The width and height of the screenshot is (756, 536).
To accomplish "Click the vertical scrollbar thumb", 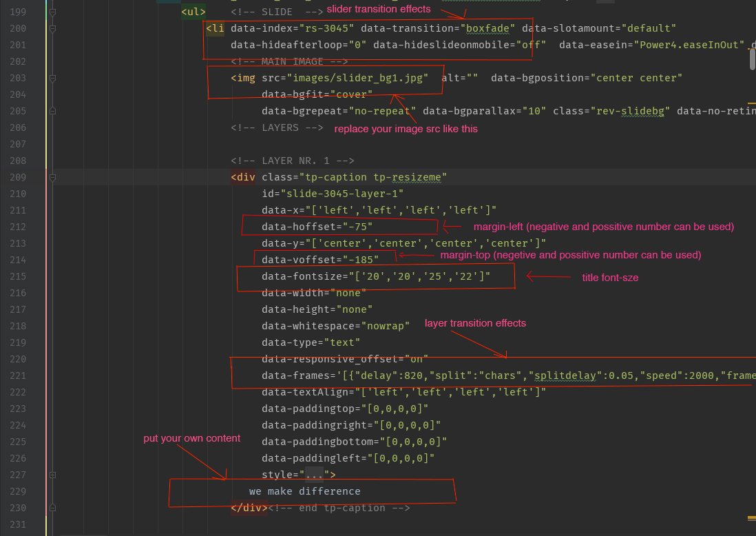I will point(753,59).
